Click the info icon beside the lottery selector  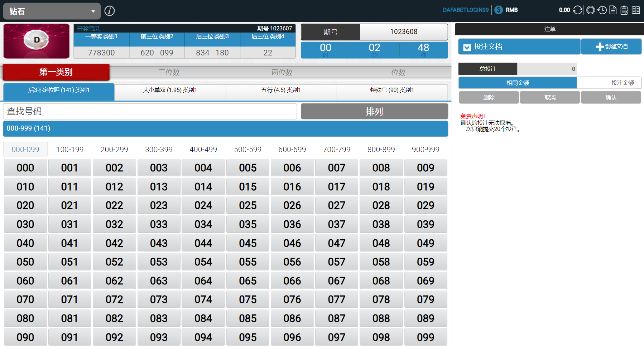pos(110,11)
